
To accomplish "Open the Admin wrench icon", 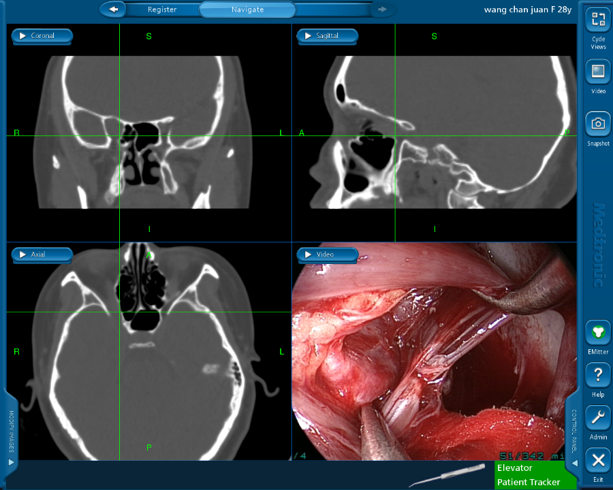I will [597, 418].
